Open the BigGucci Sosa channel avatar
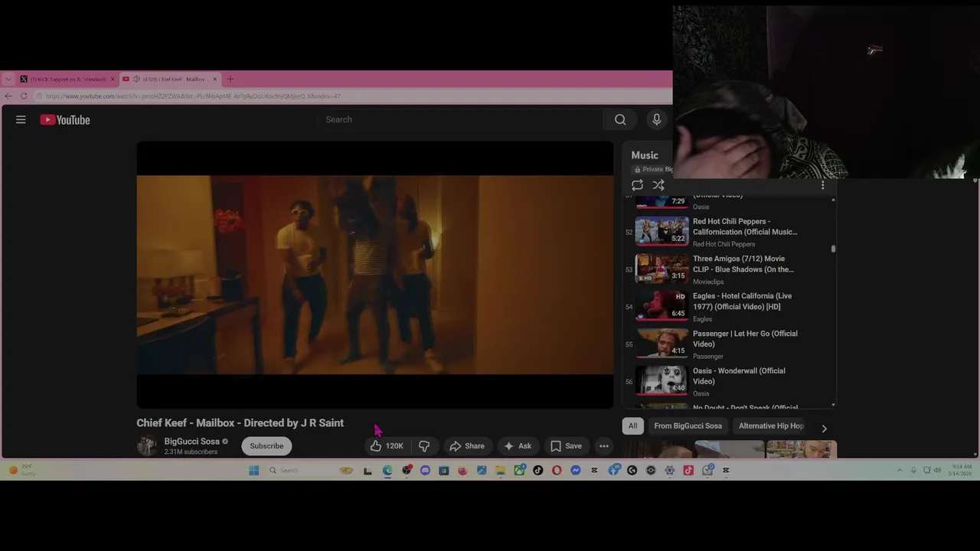Viewport: 980px width, 551px height. tap(146, 445)
